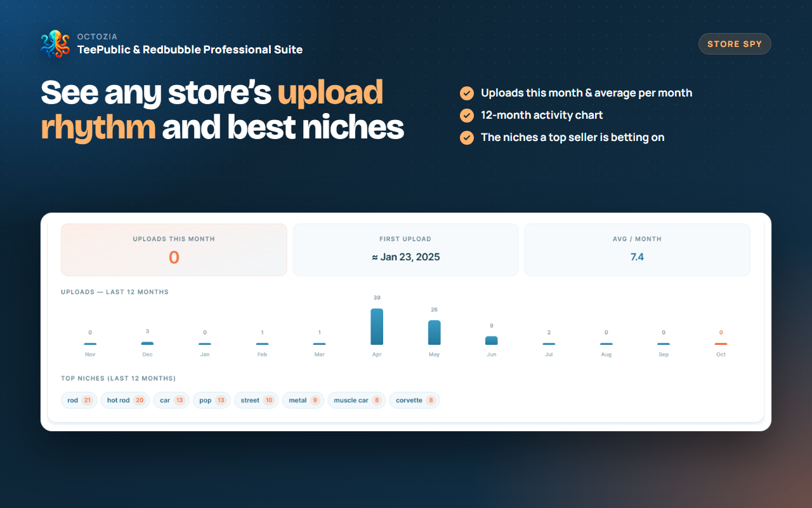The width and height of the screenshot is (812, 508).
Task: Select the 'hot rod' niche tag
Action: click(125, 400)
